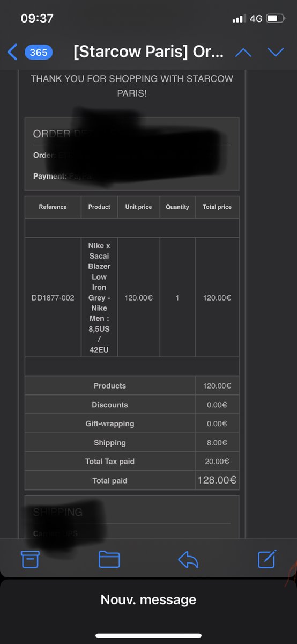Viewport: 297px width, 644px height.
Task: Select the DD1877-002 reference cell
Action: (x=53, y=297)
